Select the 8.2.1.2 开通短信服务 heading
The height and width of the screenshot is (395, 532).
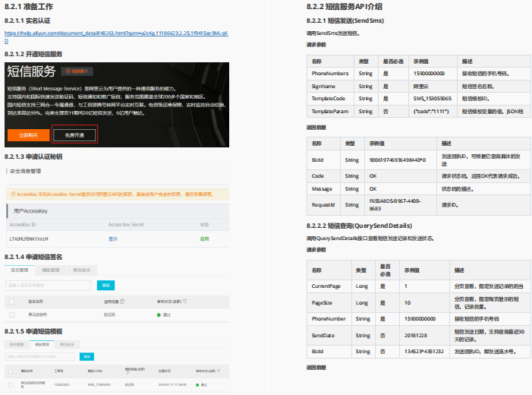coord(33,54)
